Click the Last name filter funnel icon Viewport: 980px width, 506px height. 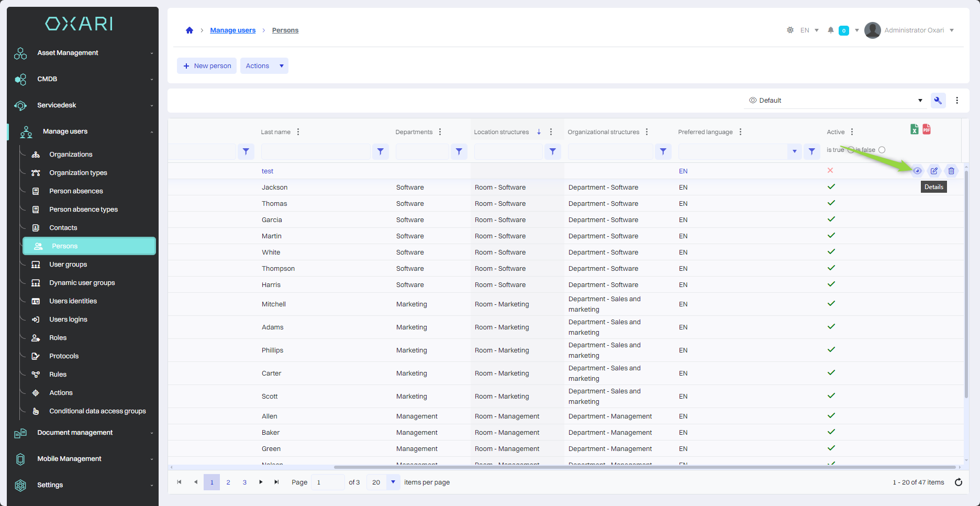coord(381,151)
